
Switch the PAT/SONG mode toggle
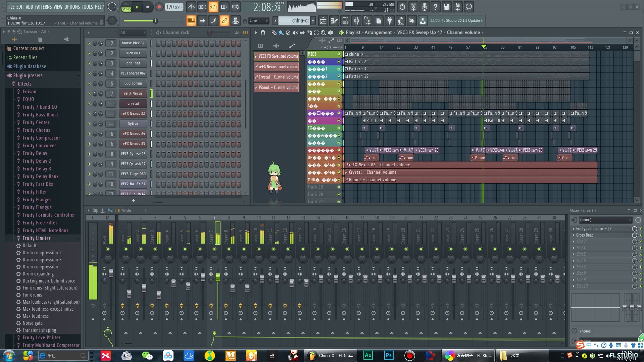click(x=126, y=7)
